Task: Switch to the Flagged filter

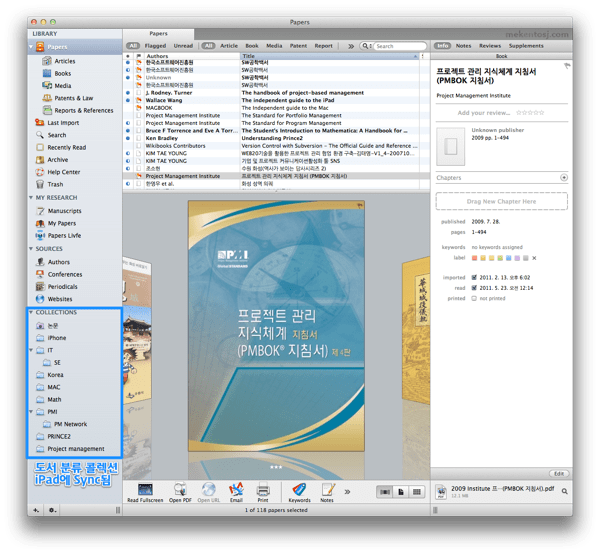Action: (x=155, y=46)
